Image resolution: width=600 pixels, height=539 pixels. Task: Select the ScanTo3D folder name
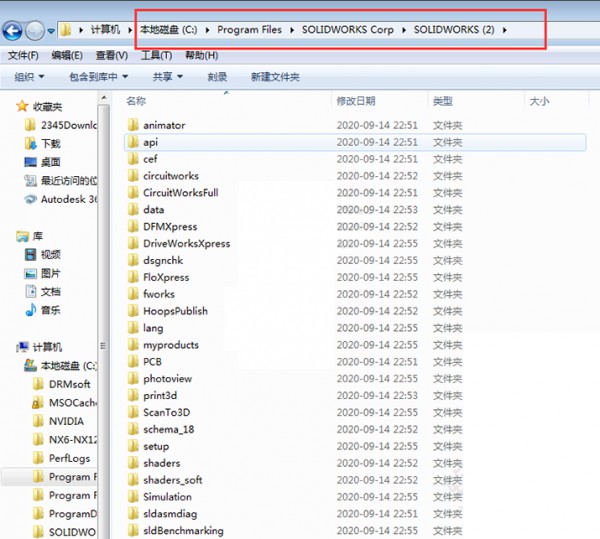[166, 412]
